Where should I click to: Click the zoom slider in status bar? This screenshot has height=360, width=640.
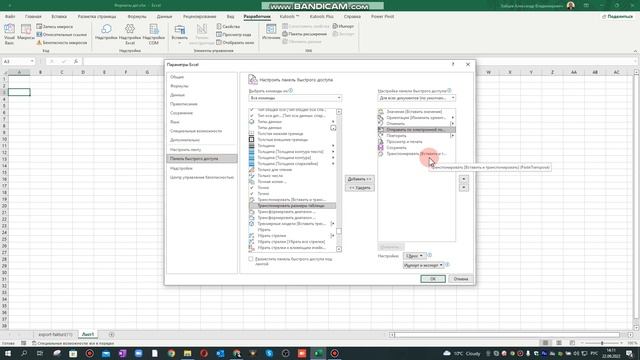pyautogui.click(x=602, y=343)
